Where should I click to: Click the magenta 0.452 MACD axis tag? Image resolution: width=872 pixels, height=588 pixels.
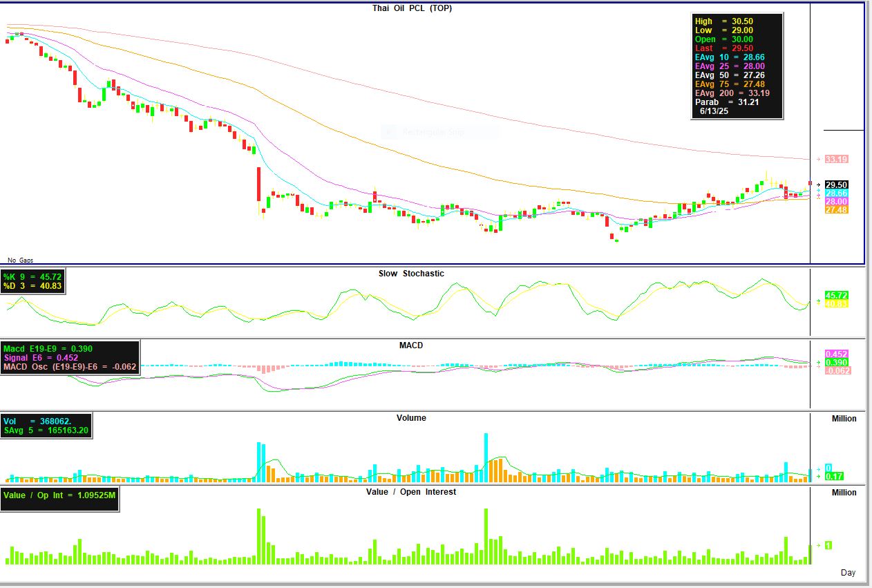click(836, 354)
